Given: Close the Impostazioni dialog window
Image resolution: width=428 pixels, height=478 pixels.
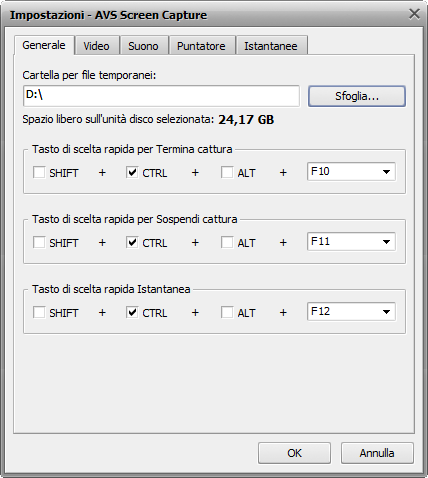Looking at the screenshot, I should tap(414, 14).
